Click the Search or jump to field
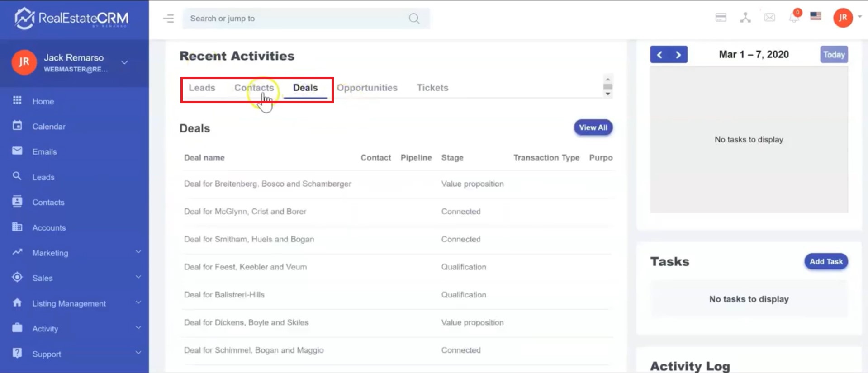Viewport: 868px width, 373px height. tap(294, 19)
